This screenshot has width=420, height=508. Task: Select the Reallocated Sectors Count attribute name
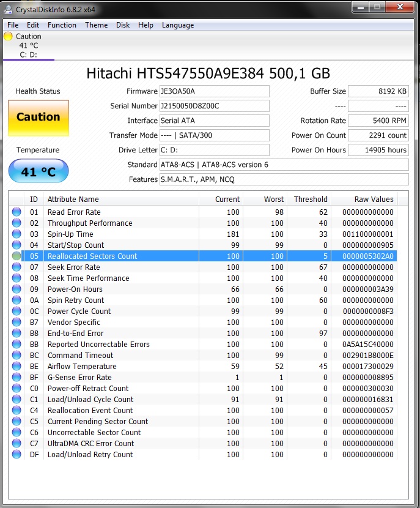[x=92, y=256]
